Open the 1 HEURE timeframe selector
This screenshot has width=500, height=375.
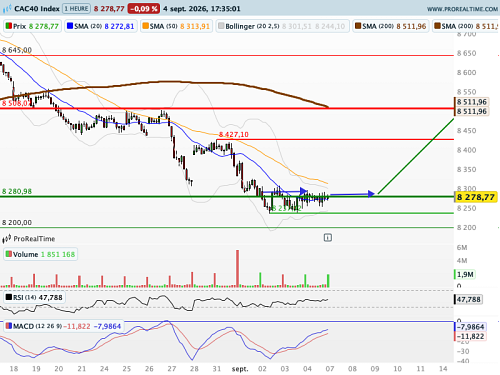[x=77, y=9]
